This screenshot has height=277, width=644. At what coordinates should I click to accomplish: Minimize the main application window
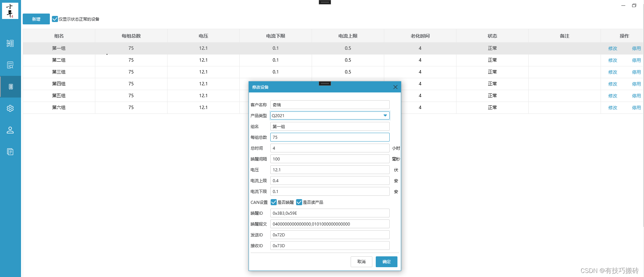(x=623, y=5)
